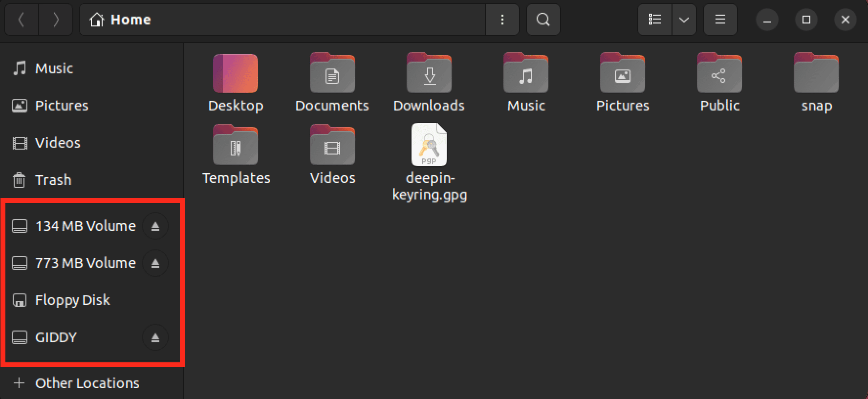This screenshot has height=399, width=868.
Task: Go forward with the right arrow button
Action: click(x=56, y=20)
